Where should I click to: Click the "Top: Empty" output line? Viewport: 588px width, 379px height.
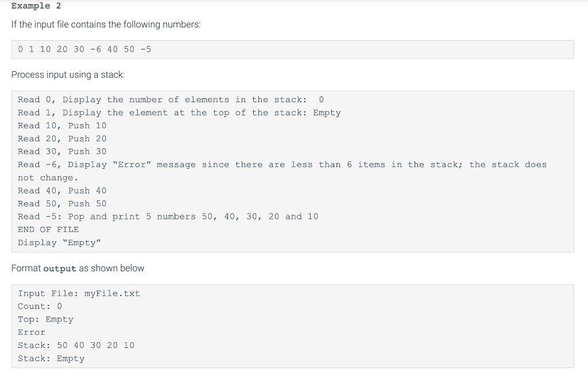coord(45,319)
